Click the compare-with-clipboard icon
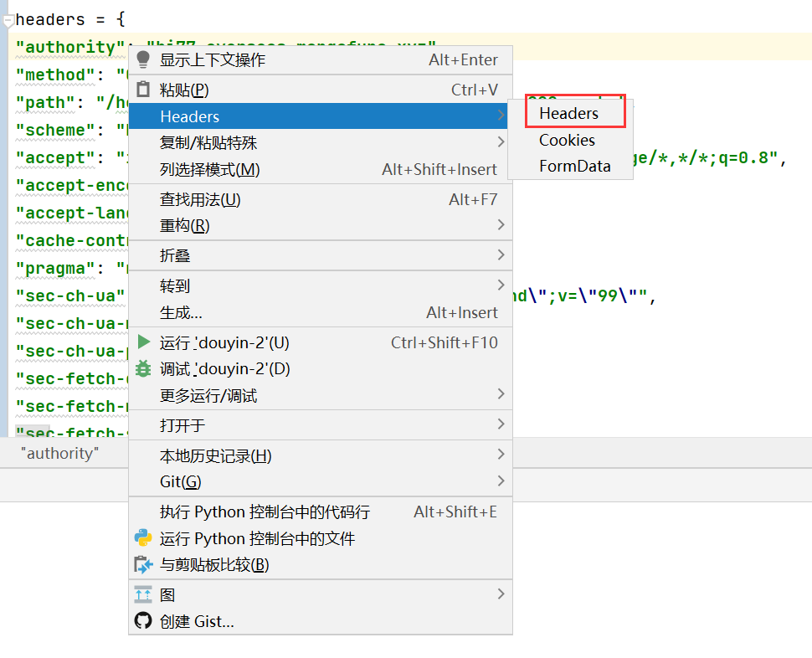 point(143,565)
